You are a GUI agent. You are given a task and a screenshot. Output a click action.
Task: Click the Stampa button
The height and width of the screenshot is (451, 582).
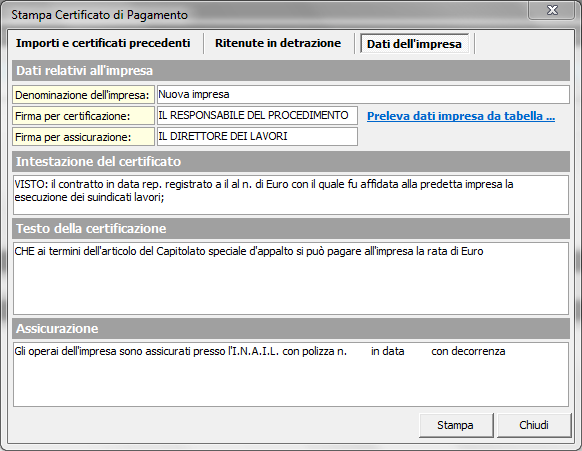point(456,425)
